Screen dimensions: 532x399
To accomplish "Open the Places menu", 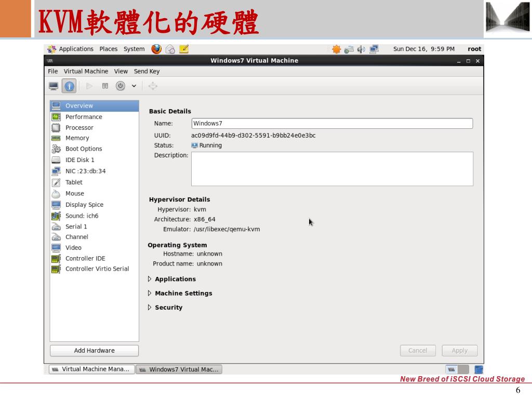I will [109, 49].
